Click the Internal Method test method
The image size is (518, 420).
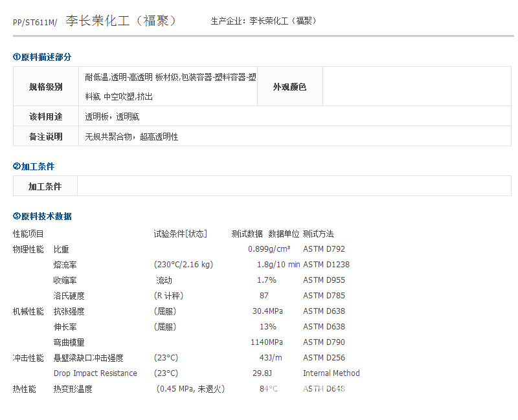coord(332,373)
